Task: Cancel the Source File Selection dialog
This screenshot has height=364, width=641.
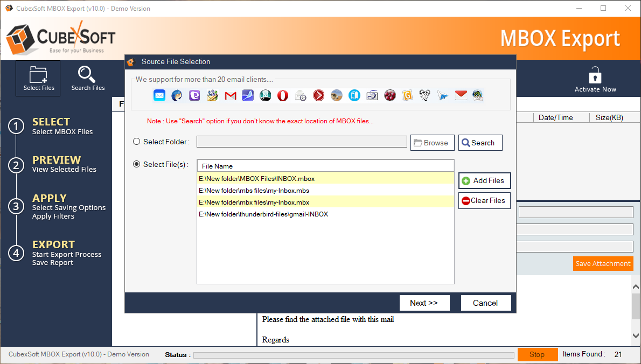Action: pos(485,303)
